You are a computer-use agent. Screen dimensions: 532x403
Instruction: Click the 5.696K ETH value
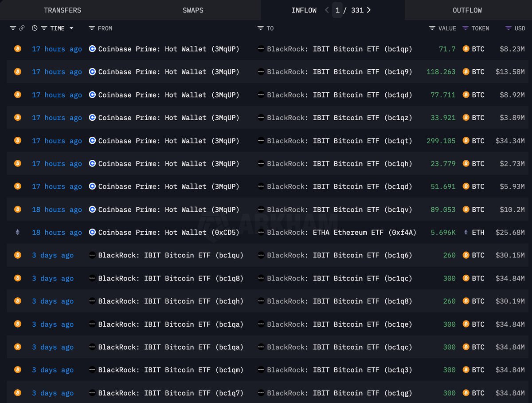pos(443,232)
